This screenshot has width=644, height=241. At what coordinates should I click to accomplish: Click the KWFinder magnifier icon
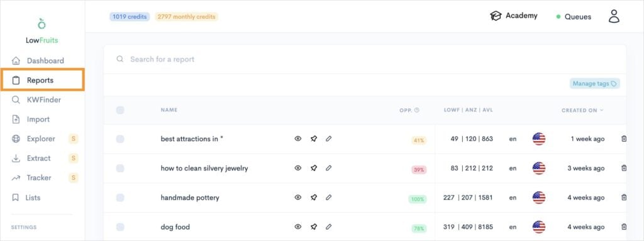point(16,100)
